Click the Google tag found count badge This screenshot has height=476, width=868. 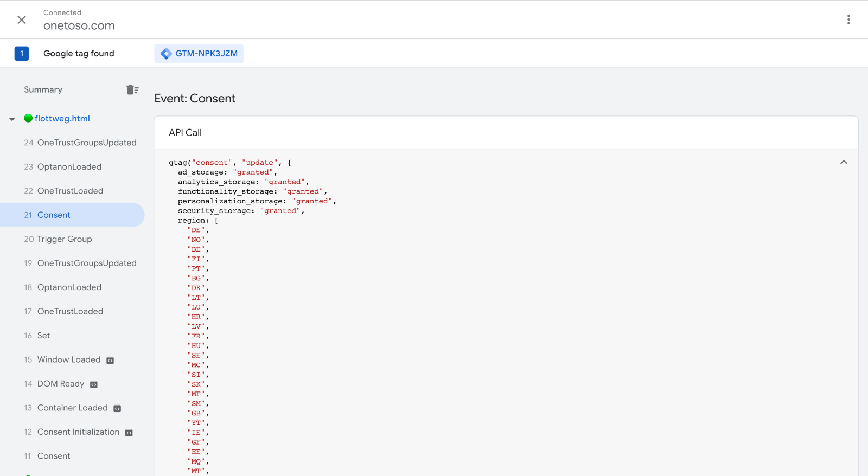pos(22,54)
